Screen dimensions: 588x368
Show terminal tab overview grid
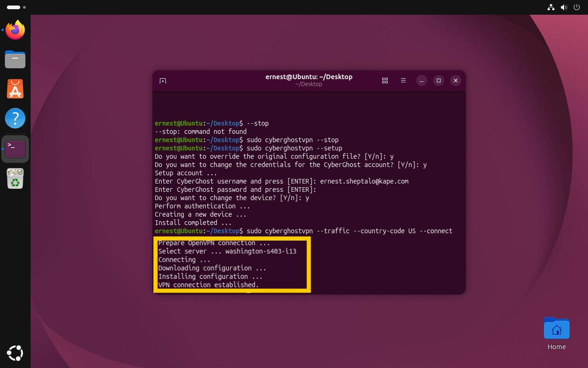pos(385,80)
